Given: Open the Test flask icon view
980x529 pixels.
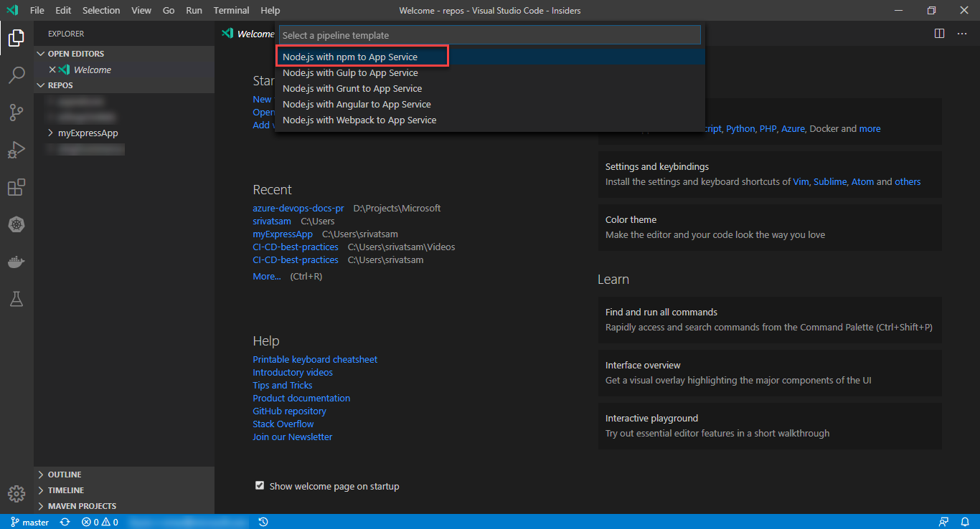Looking at the screenshot, I should coord(17,300).
